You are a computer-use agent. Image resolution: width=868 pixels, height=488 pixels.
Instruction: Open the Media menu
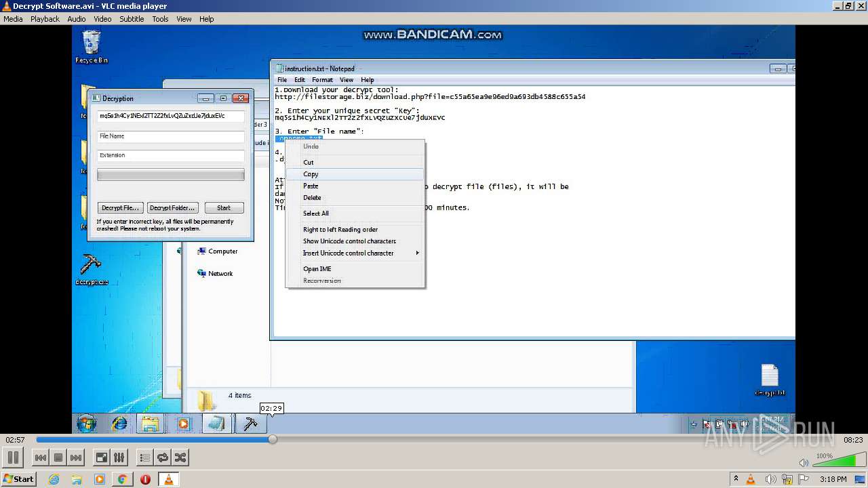coord(13,19)
